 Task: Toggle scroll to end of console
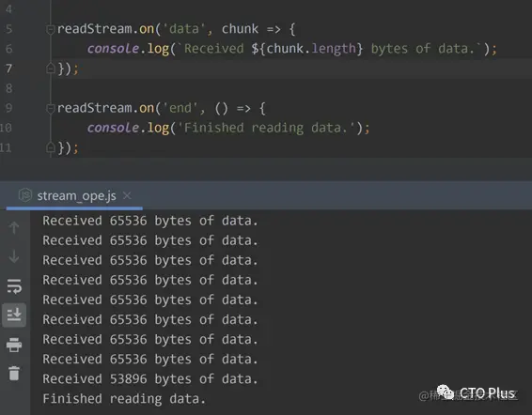tap(14, 315)
